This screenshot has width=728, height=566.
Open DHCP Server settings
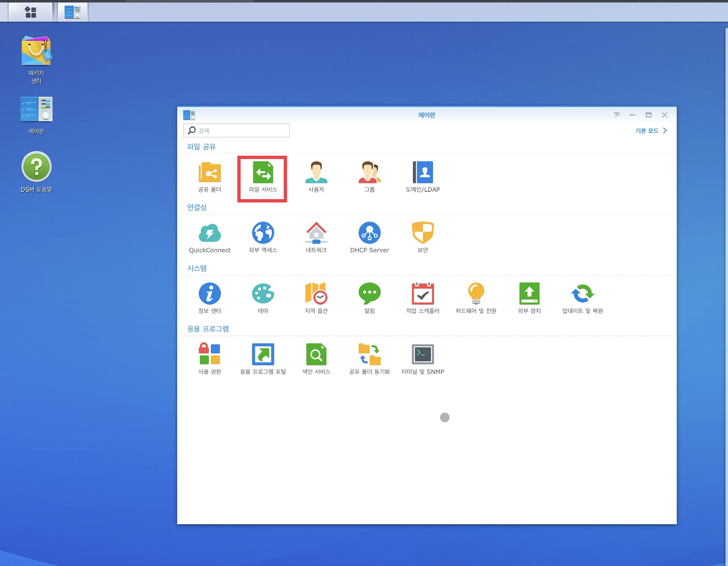coord(369,238)
